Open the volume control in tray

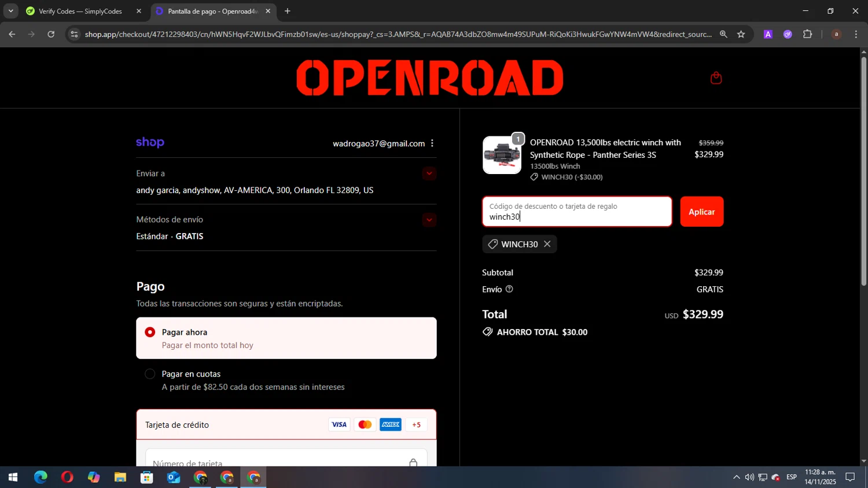[749, 478]
